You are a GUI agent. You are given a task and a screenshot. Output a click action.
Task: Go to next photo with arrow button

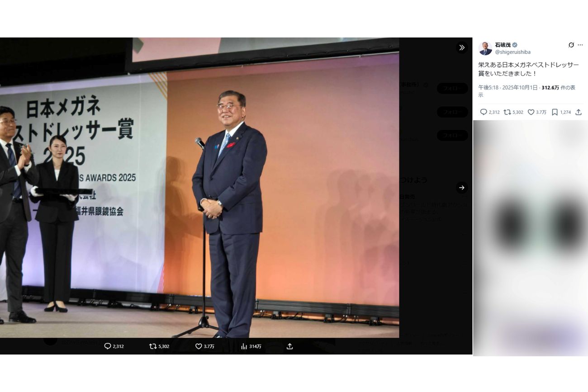pyautogui.click(x=461, y=187)
